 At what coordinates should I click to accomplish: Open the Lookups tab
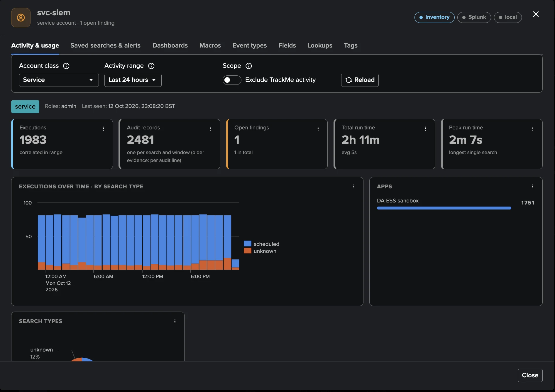pyautogui.click(x=320, y=45)
